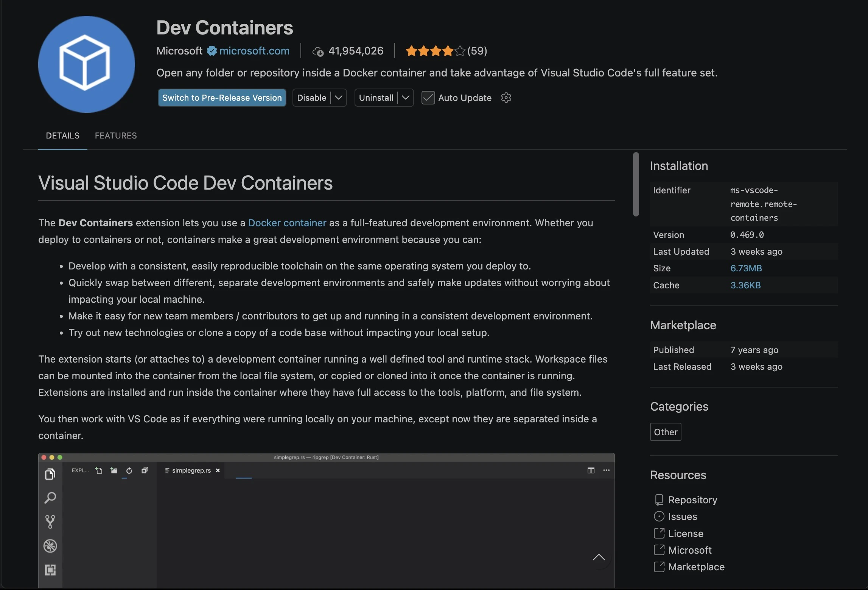
Task: Open the Microsoft resource link
Action: coord(690,550)
